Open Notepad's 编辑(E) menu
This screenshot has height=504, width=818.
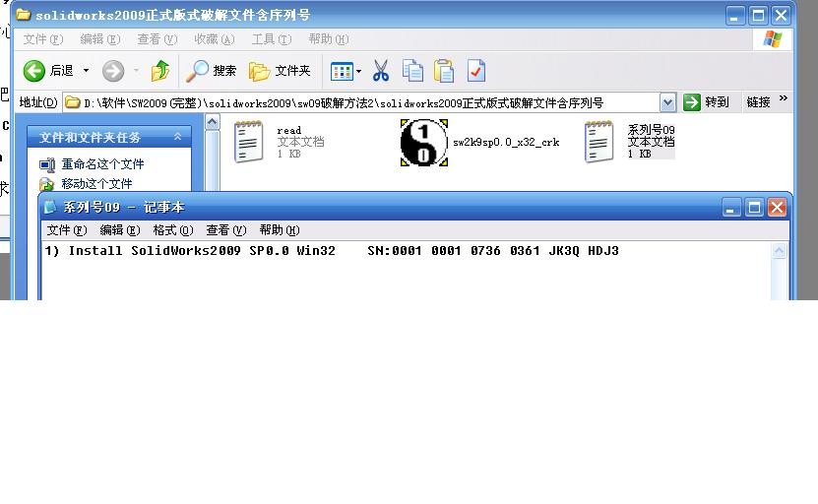click(x=119, y=230)
